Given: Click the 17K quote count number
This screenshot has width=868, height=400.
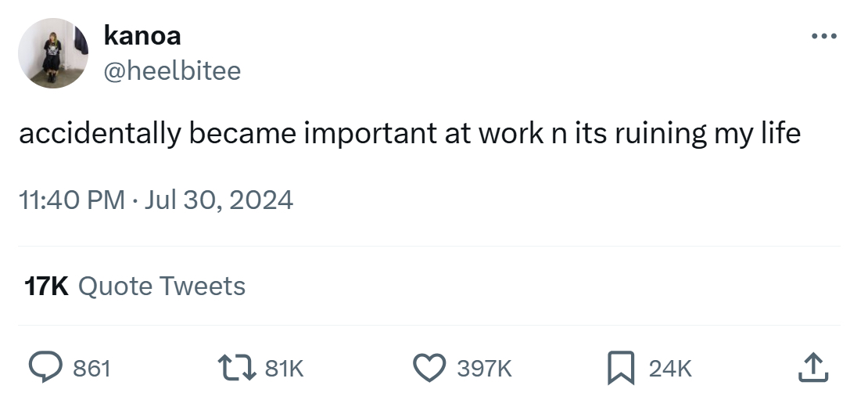Looking at the screenshot, I should coord(46,286).
